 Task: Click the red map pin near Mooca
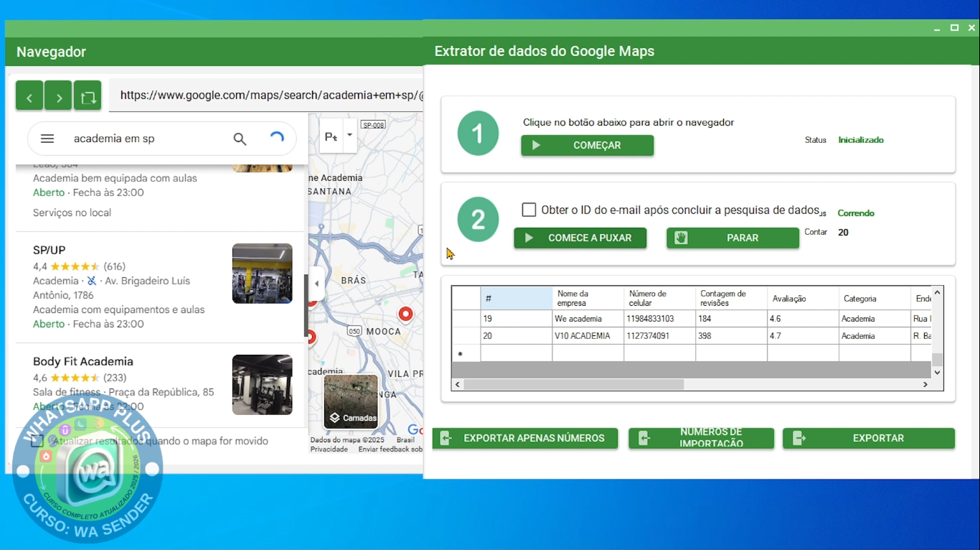point(406,314)
